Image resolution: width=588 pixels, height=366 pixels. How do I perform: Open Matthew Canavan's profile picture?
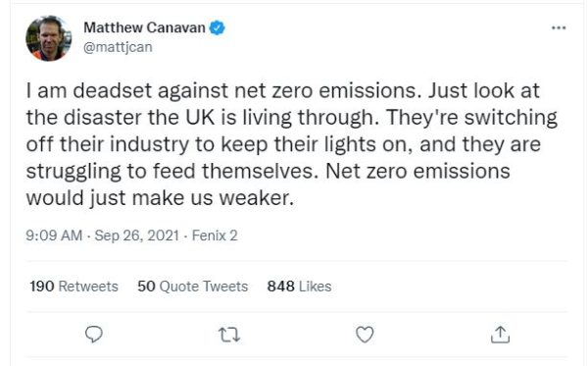point(48,38)
